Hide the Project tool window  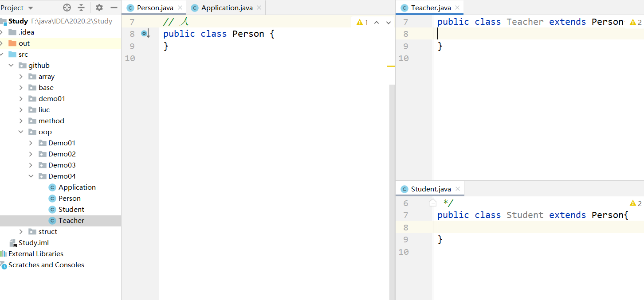click(114, 8)
